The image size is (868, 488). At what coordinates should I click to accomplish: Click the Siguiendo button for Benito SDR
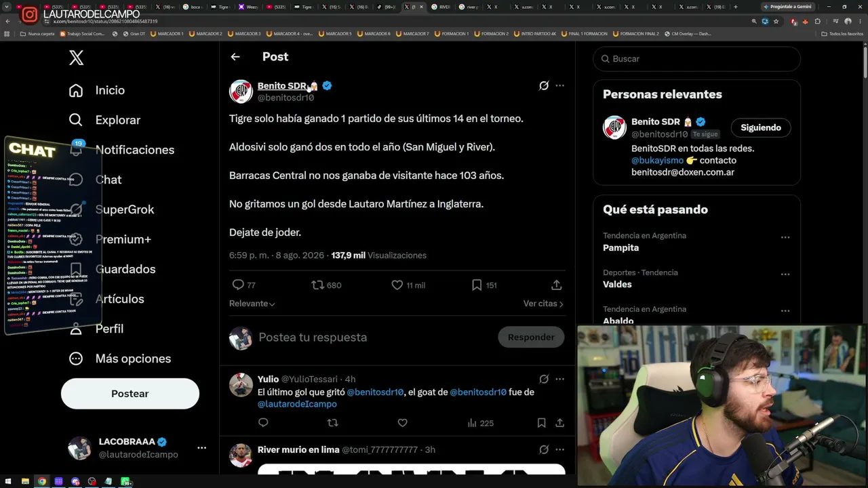pos(761,127)
